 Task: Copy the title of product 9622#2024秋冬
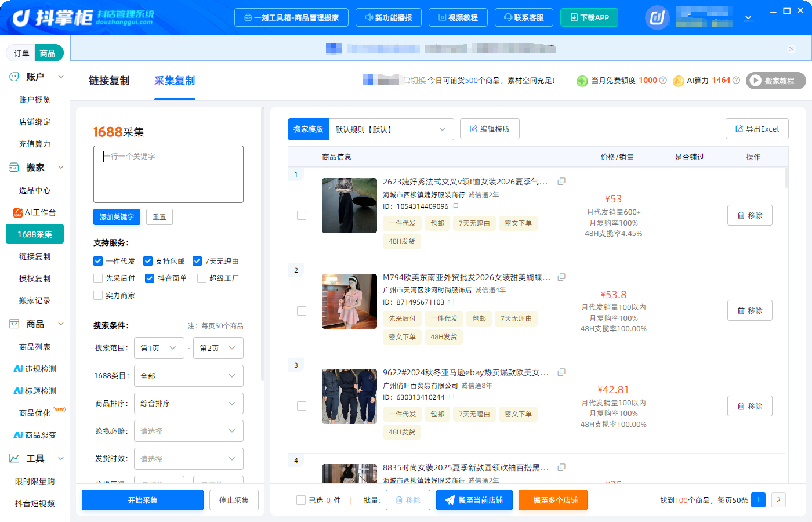[561, 372]
